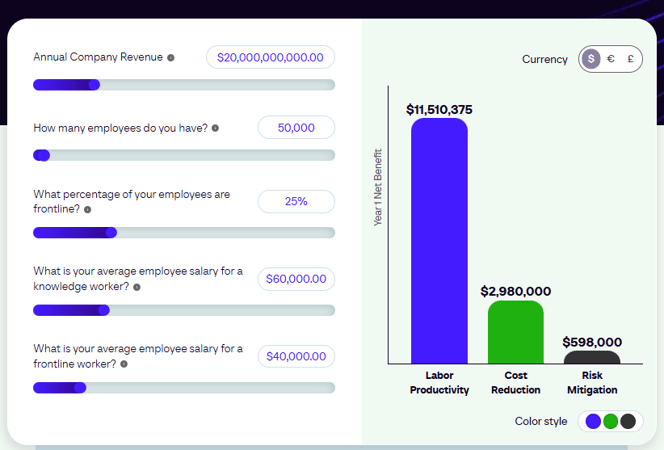Click the $60,000.00 knowledge worker salary field
Viewport: 664px width, 450px height.
[x=296, y=279]
